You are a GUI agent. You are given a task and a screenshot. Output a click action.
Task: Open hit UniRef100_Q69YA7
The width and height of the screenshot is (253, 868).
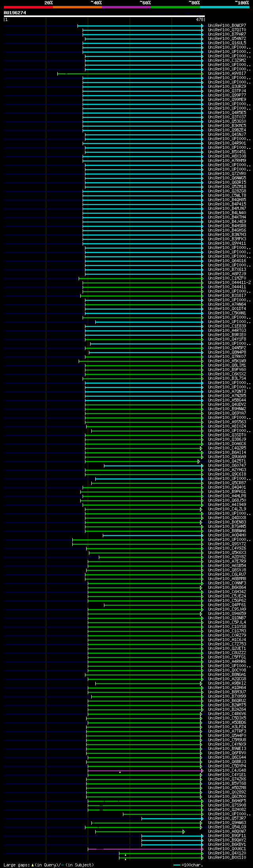[x=227, y=413]
